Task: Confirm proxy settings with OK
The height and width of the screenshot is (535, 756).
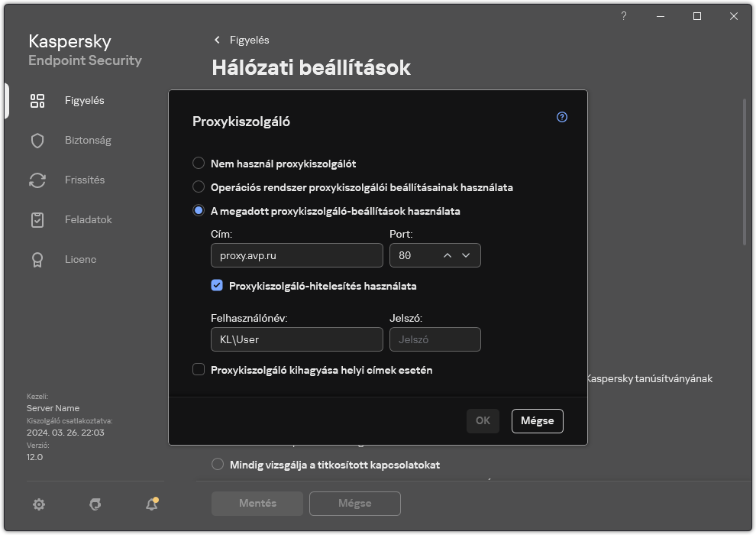Action: (x=483, y=420)
